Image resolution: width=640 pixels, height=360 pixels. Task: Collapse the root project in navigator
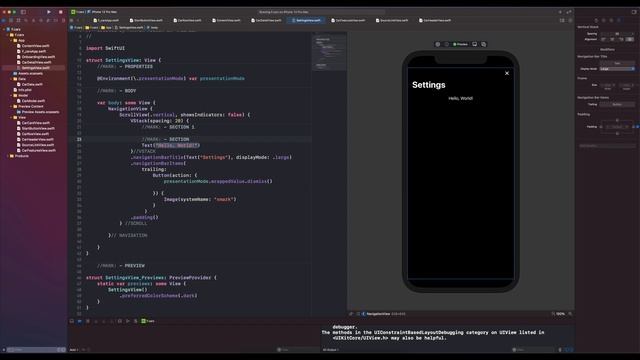tap(4, 29)
